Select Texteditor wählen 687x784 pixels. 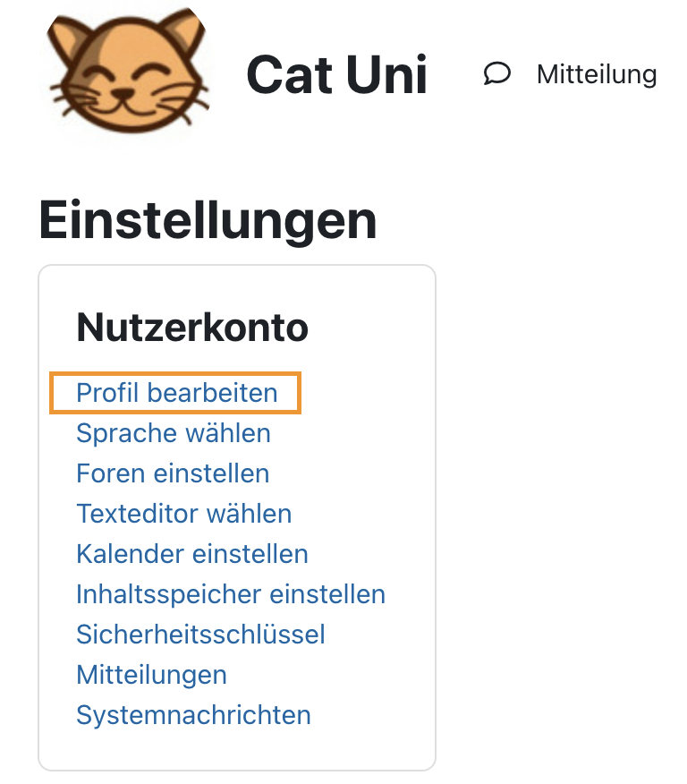184,514
